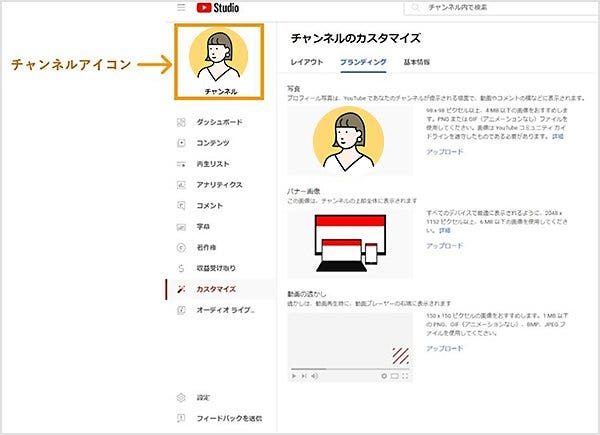Screen dimensions: 600x435
Task: Click the large profile picture preview
Action: 350,140
